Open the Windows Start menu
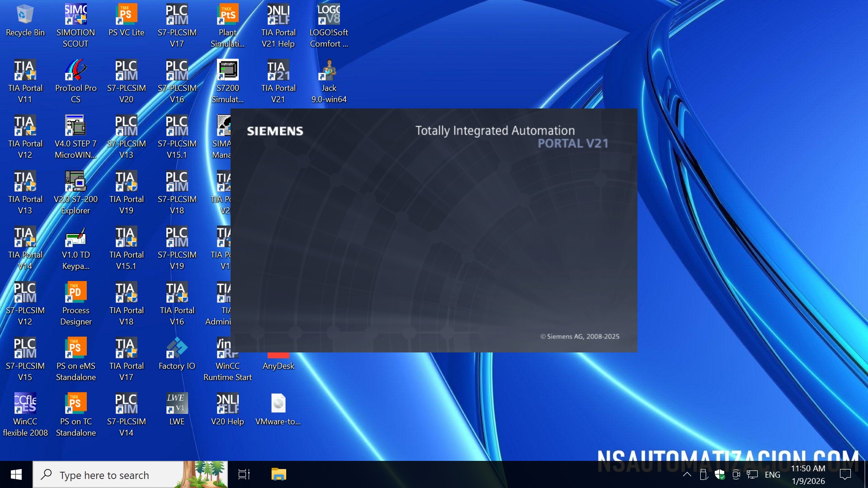The width and height of the screenshot is (868, 488). (x=16, y=474)
